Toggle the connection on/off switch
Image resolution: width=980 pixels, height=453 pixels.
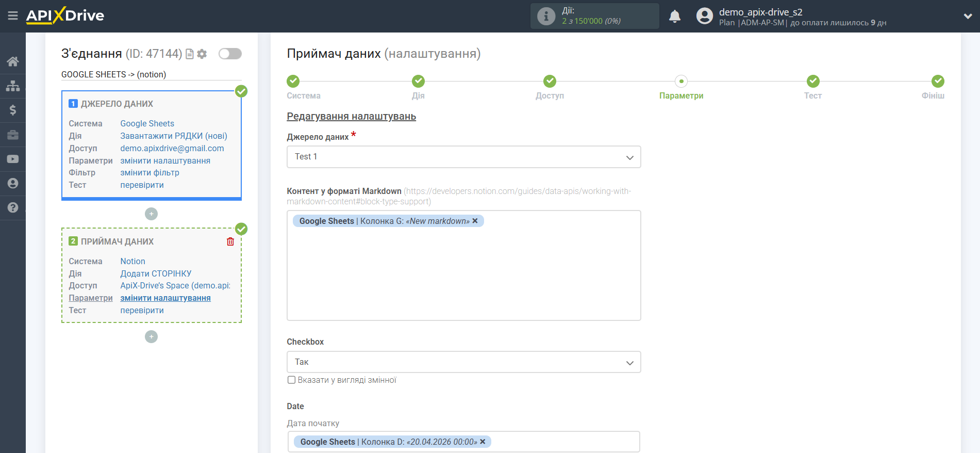230,54
